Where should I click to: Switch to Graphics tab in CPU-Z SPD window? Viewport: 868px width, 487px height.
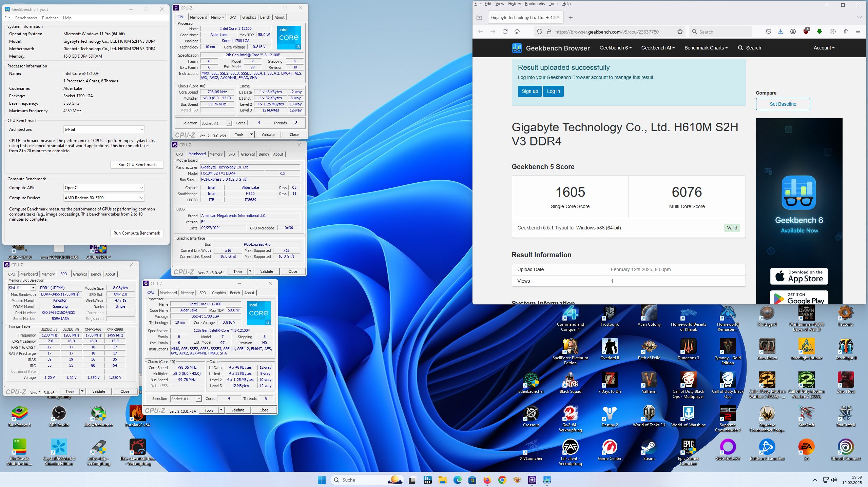click(x=80, y=274)
